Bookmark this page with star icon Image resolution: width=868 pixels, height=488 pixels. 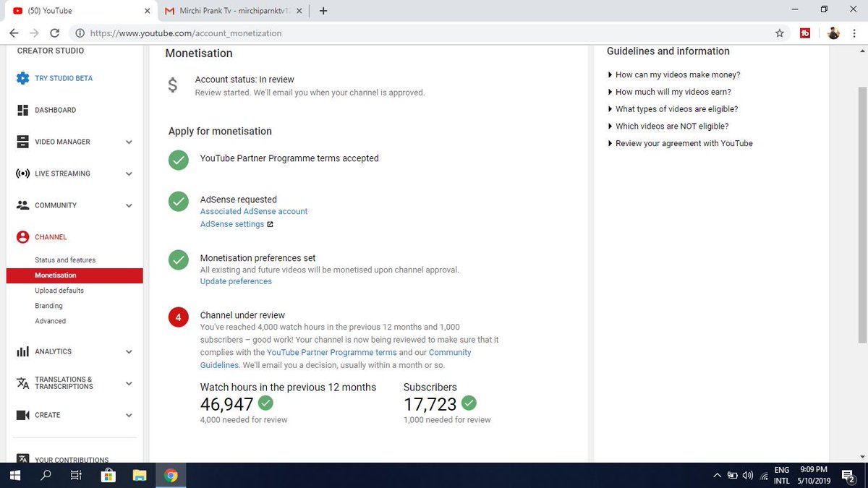tap(779, 33)
